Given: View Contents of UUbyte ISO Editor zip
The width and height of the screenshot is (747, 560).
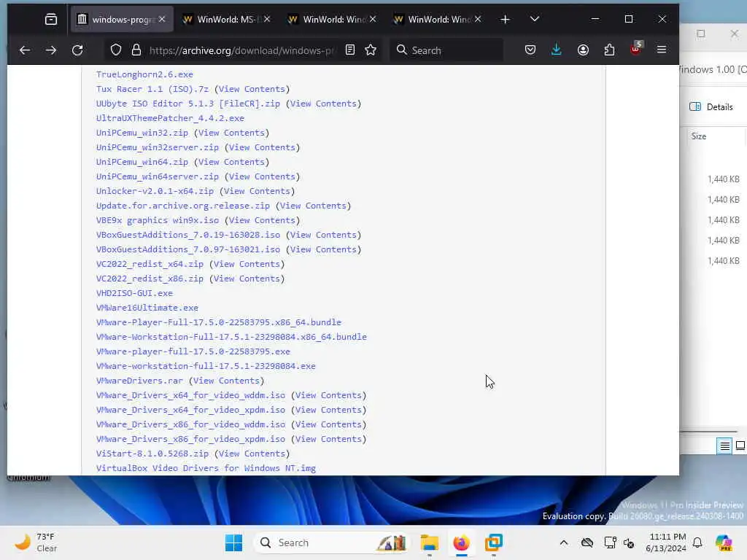Looking at the screenshot, I should point(323,104).
